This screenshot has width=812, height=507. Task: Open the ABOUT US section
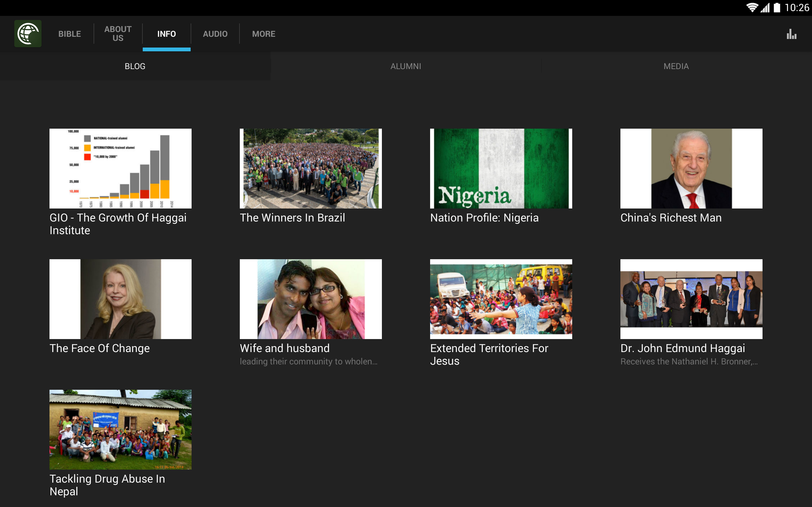pos(117,34)
